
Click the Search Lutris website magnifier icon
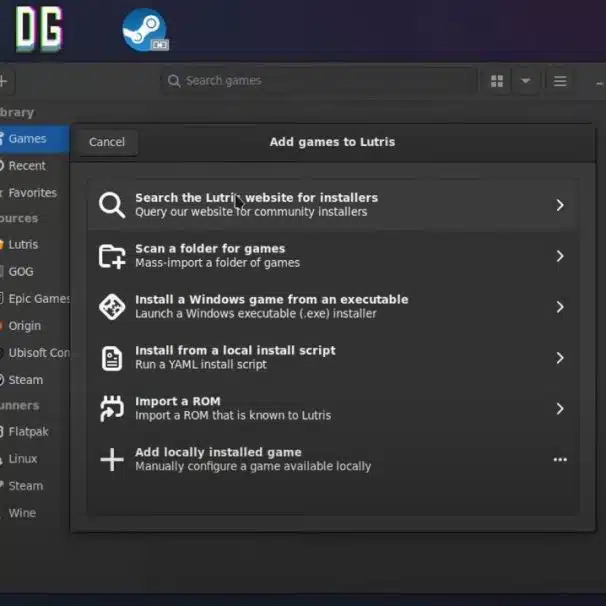pyautogui.click(x=112, y=205)
